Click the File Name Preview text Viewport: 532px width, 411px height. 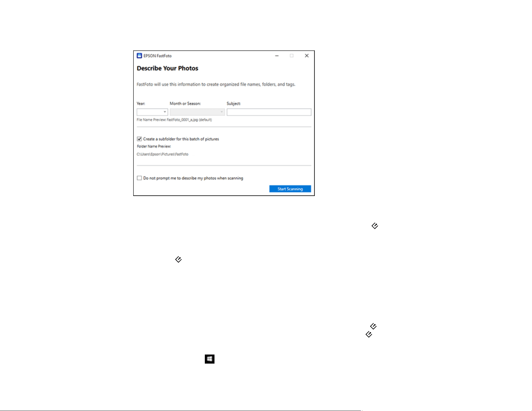(x=174, y=120)
